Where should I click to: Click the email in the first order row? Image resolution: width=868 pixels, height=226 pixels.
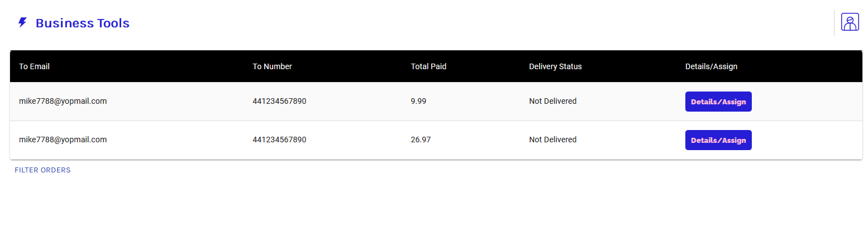pyautogui.click(x=63, y=101)
